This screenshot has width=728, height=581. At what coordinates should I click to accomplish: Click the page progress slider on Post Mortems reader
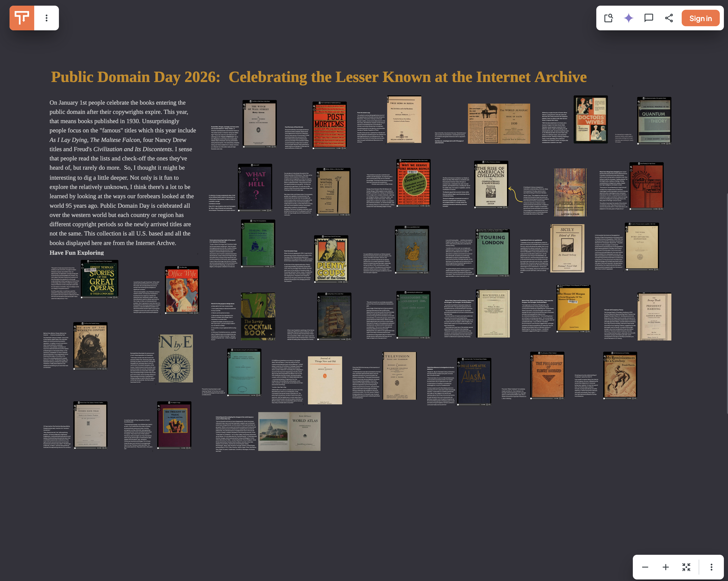324,148
